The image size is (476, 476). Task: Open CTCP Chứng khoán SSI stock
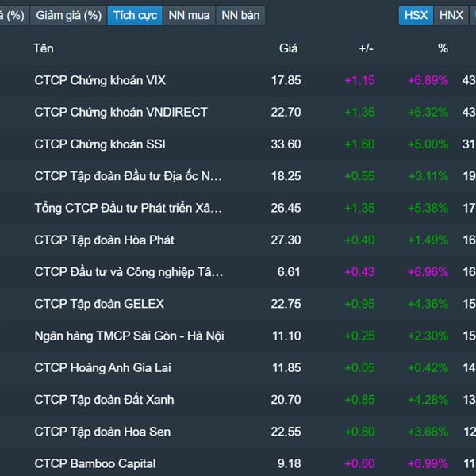(x=100, y=144)
